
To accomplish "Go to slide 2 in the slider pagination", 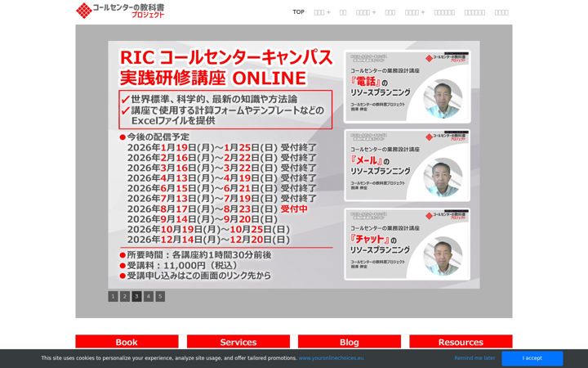I will coord(125,296).
